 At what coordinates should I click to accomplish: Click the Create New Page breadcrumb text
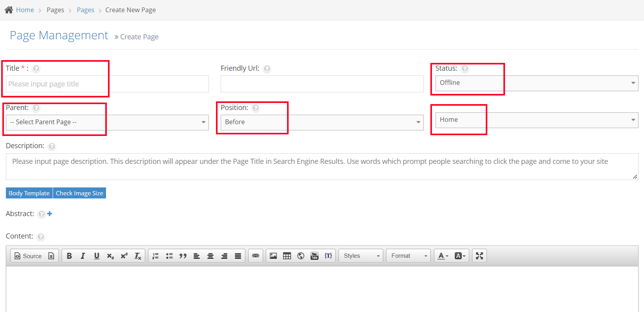(130, 10)
